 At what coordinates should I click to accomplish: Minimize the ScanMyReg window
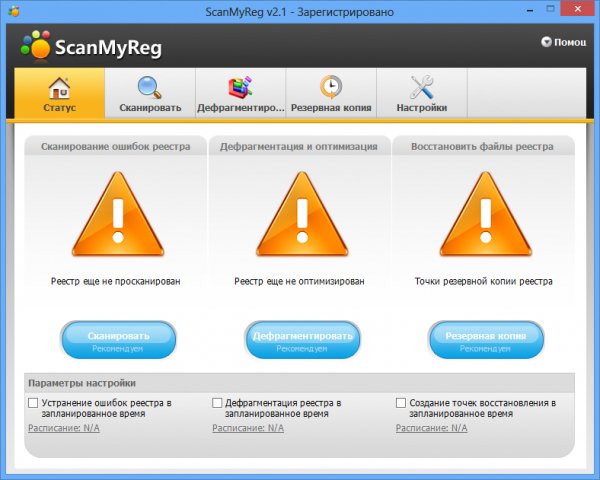point(530,11)
